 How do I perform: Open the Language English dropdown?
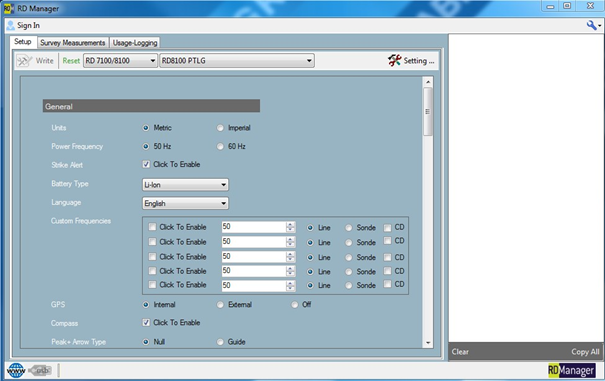pos(185,203)
